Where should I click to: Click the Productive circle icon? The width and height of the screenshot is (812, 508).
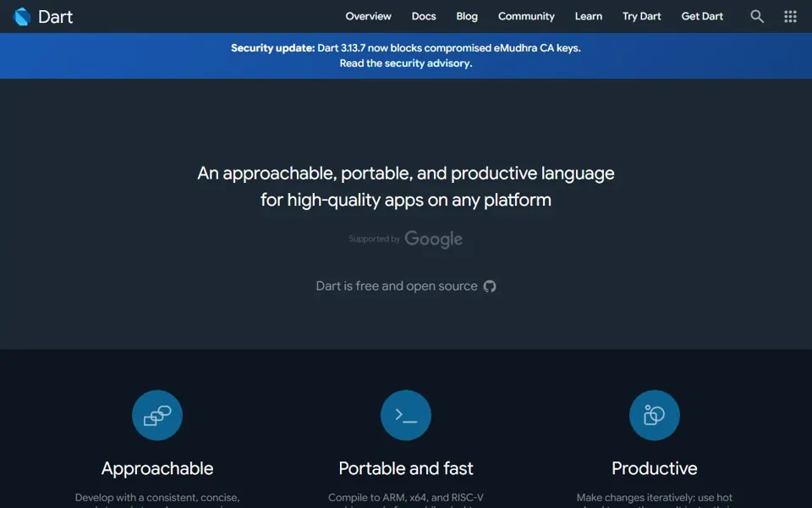pyautogui.click(x=655, y=415)
